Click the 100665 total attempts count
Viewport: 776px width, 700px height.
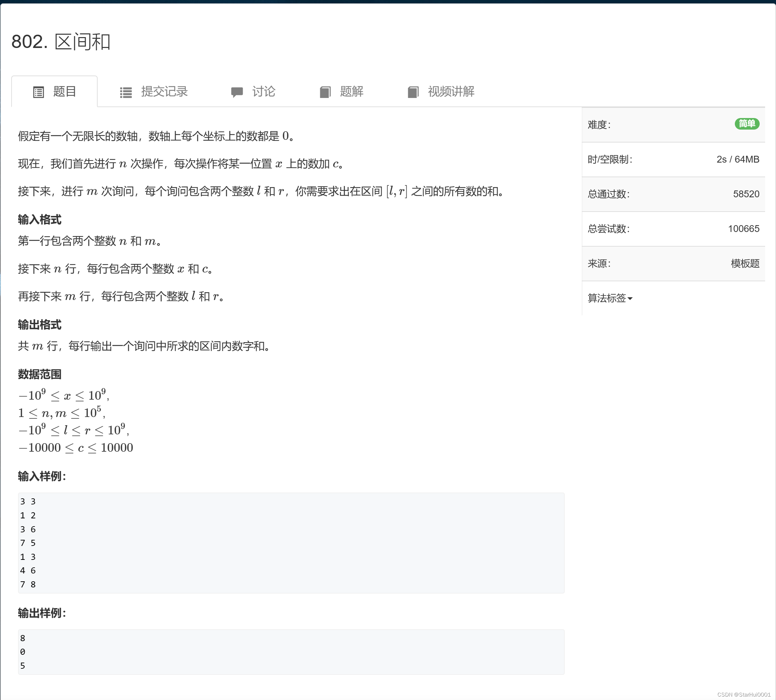tap(743, 229)
